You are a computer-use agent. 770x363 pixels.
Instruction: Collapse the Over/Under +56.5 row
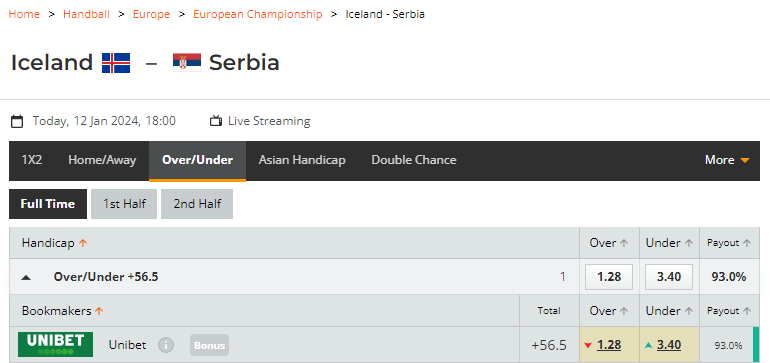pos(27,277)
